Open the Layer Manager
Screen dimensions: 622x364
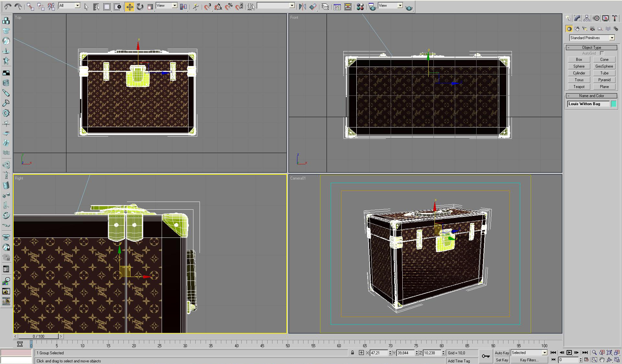[x=325, y=6]
